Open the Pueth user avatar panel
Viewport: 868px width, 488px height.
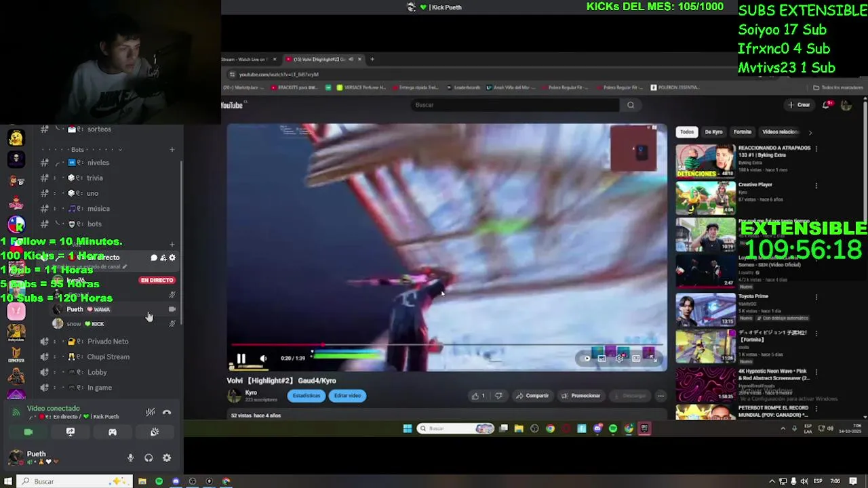click(16, 457)
